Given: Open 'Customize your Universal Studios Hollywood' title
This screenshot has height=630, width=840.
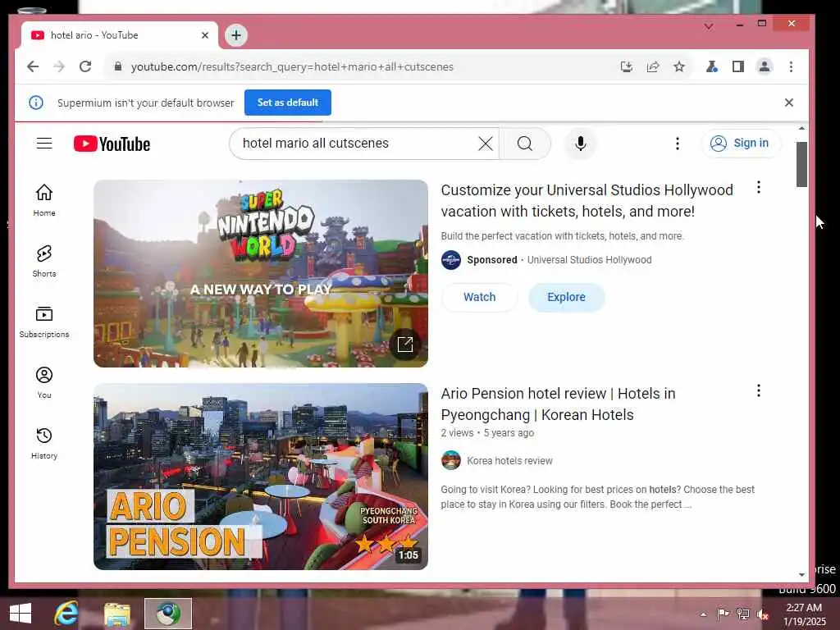Looking at the screenshot, I should [587, 201].
